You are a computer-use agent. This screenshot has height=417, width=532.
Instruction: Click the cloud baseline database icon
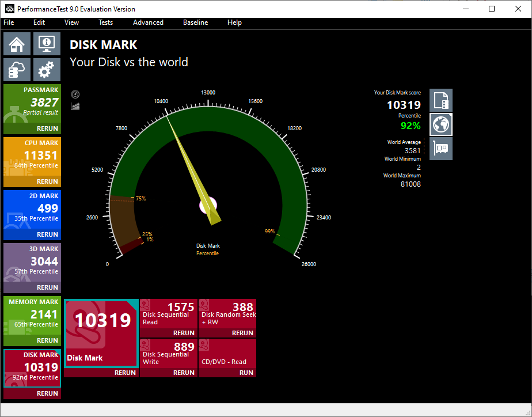pos(17,70)
